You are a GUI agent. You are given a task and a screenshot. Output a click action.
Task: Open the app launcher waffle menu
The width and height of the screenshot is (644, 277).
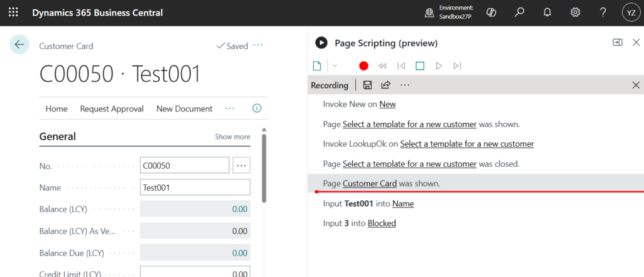13,13
